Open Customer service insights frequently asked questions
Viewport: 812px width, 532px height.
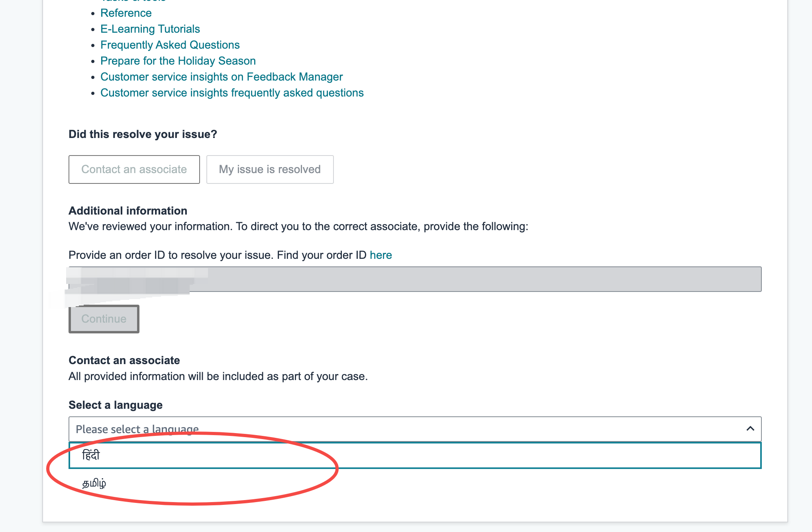[232, 93]
